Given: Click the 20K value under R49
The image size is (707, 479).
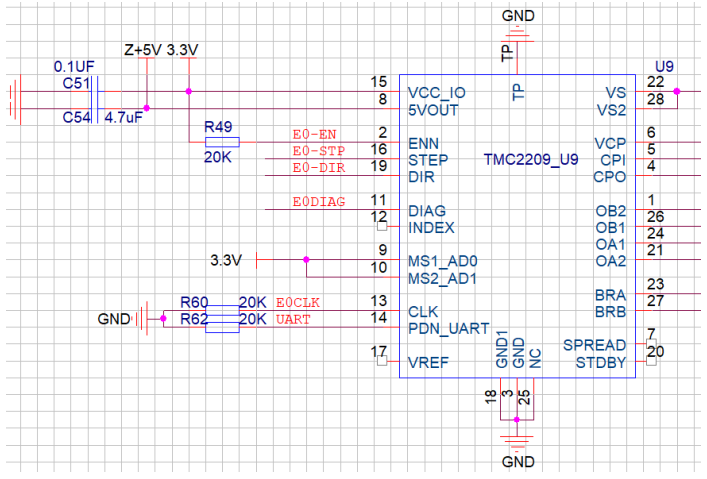Looking at the screenshot, I should (217, 157).
